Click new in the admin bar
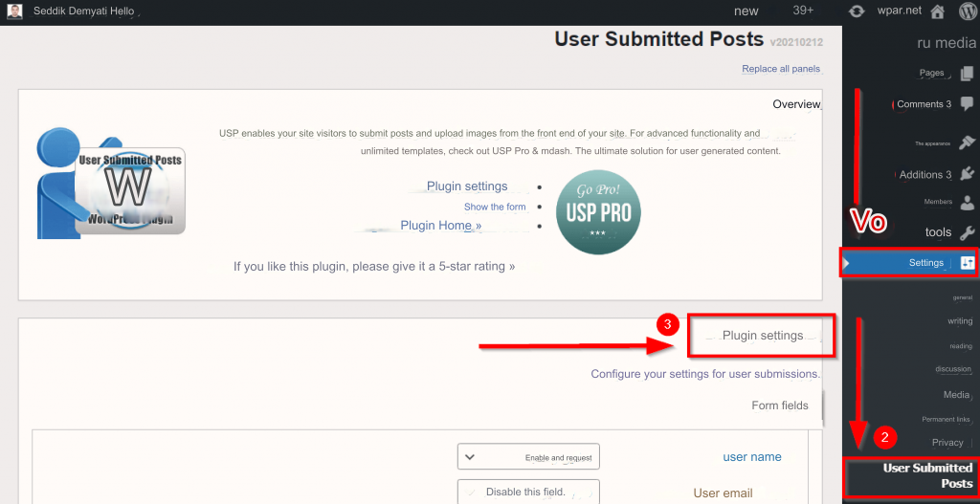The height and width of the screenshot is (504, 980). coord(746,11)
